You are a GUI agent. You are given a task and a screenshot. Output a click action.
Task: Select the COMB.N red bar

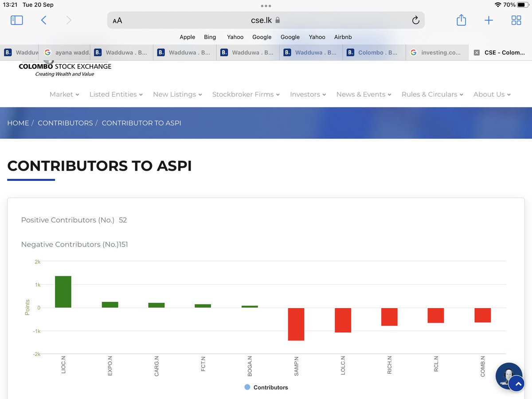[482, 315]
